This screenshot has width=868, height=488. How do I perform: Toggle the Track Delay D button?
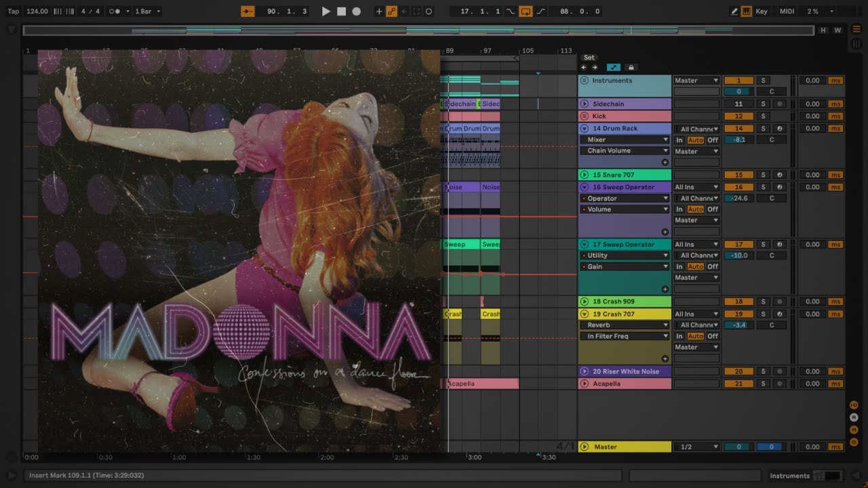pyautogui.click(x=854, y=442)
